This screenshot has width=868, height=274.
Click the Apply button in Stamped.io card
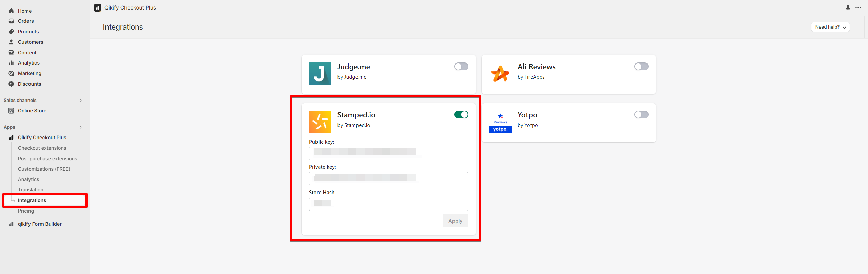[x=455, y=221]
